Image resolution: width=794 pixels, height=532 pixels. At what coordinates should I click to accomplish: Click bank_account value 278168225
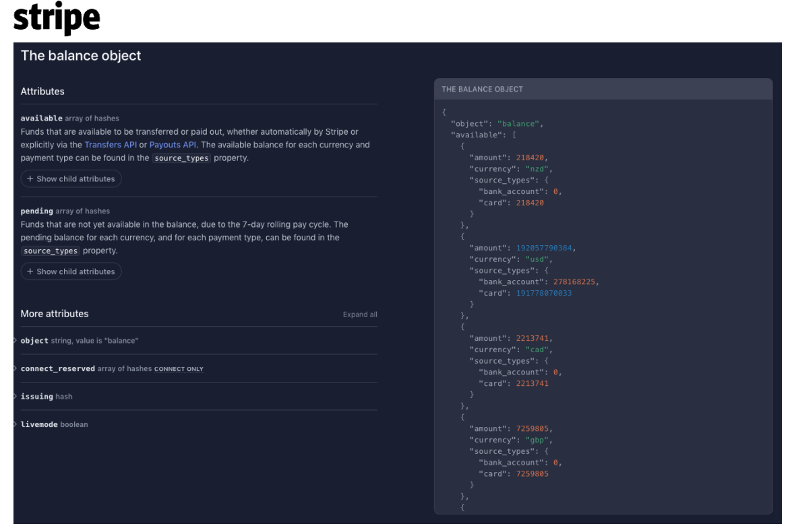coord(574,282)
